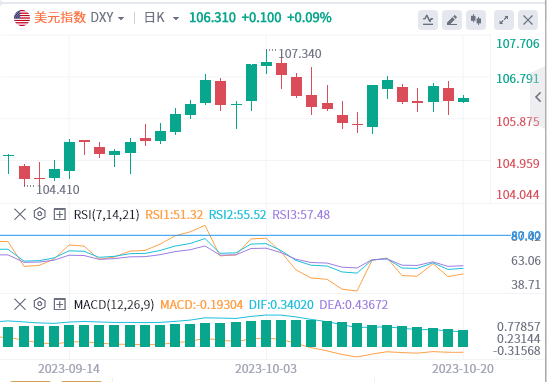This screenshot has height=382, width=547.
Task: Remove the MACD indicator panel
Action: 20,304
